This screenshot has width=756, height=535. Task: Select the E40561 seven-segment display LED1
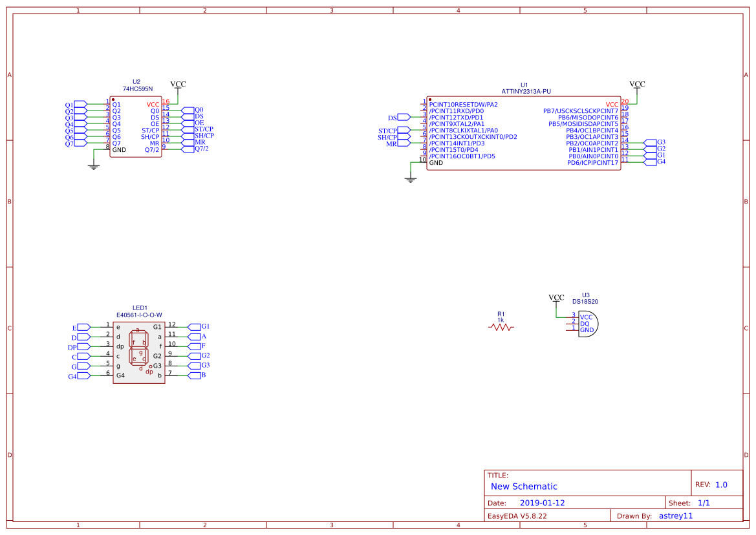point(139,352)
